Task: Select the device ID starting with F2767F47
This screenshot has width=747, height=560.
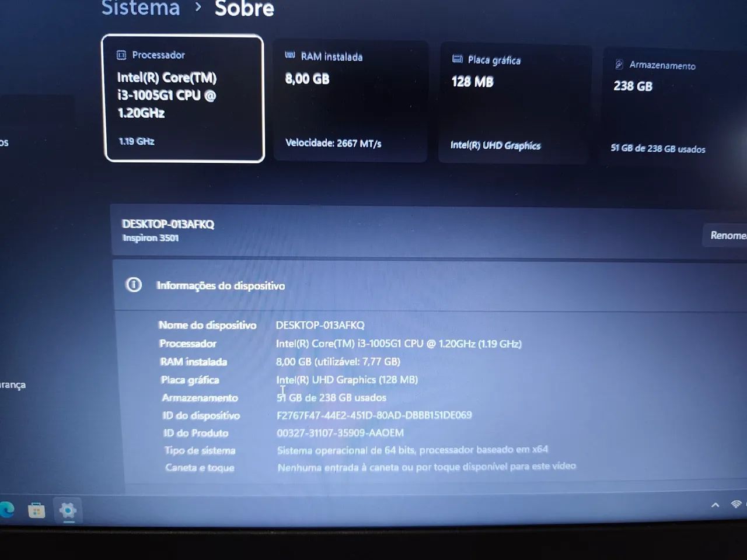Action: 374,415
